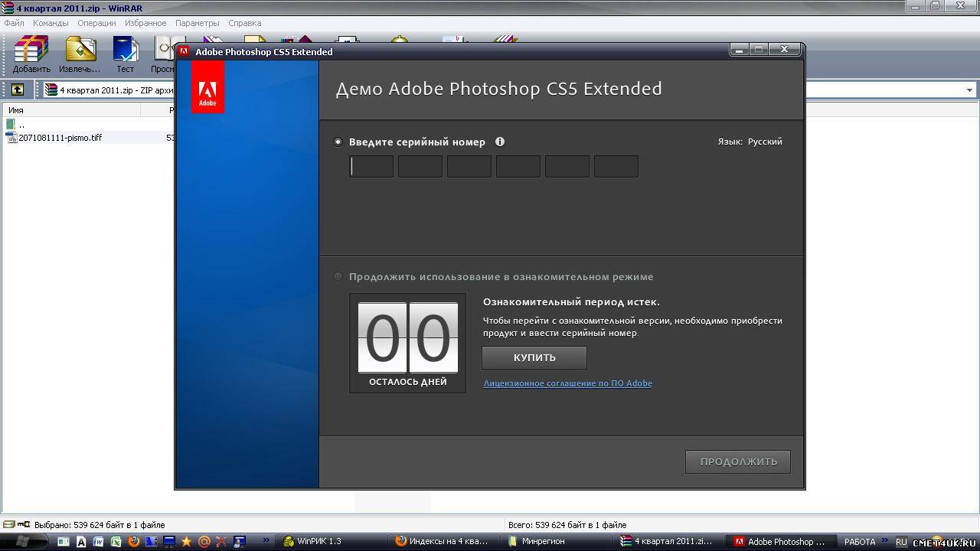This screenshot has height=551, width=980.
Task: Click the Excel icon in quick launch
Action: point(116,542)
